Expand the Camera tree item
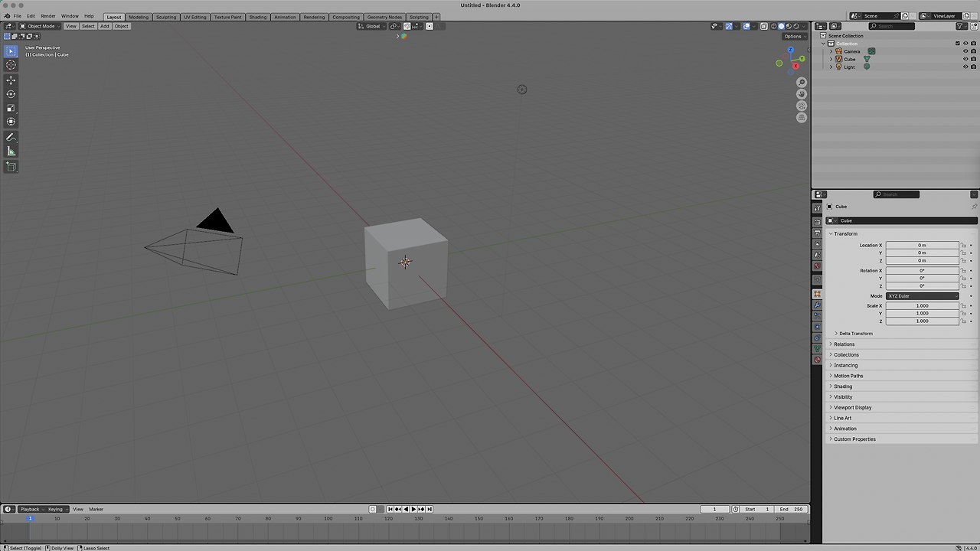This screenshot has height=551, width=980. click(831, 51)
